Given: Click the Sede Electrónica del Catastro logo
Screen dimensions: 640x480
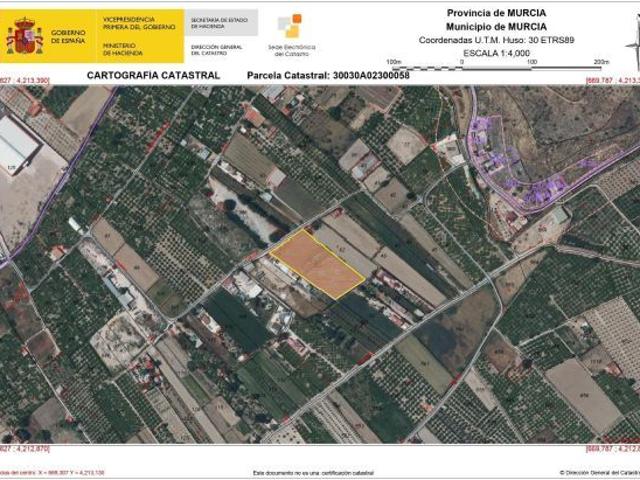Looking at the screenshot, I should point(291,33).
